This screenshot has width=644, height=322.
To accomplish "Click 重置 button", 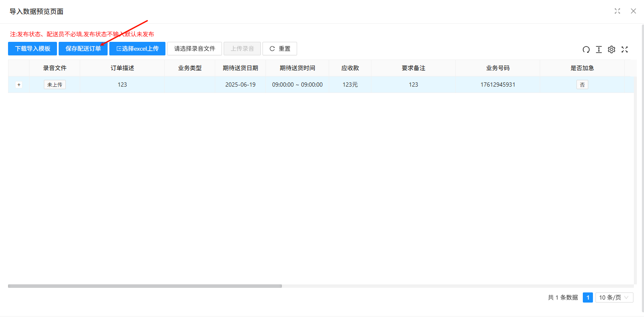I will tap(280, 49).
